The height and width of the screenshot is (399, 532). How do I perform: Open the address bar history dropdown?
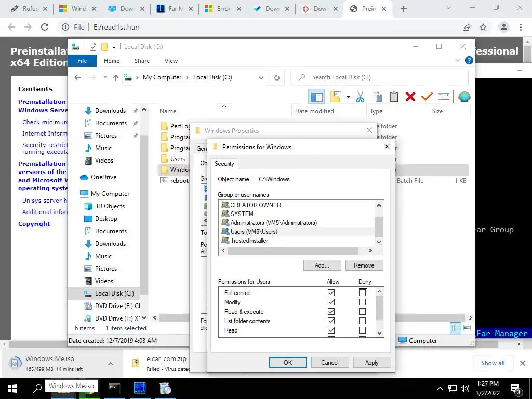pyautogui.click(x=261, y=78)
